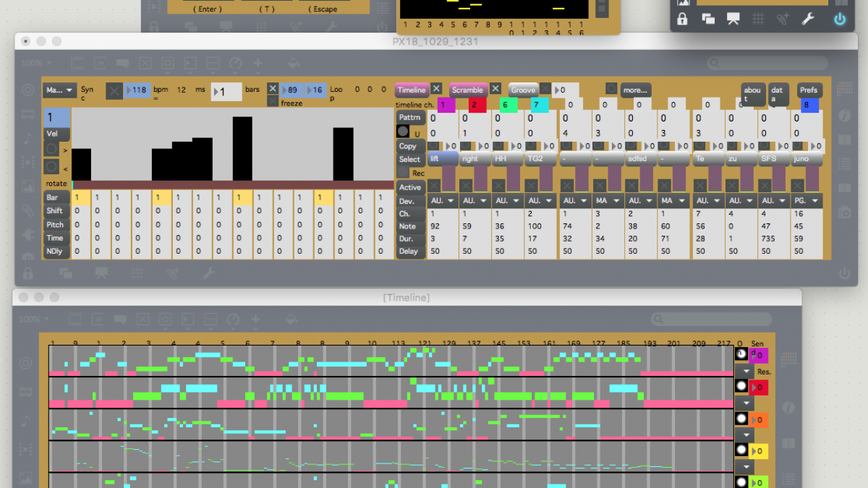Toggle the X checkbox beside Timeline button
The height and width of the screenshot is (488, 868).
(x=437, y=89)
